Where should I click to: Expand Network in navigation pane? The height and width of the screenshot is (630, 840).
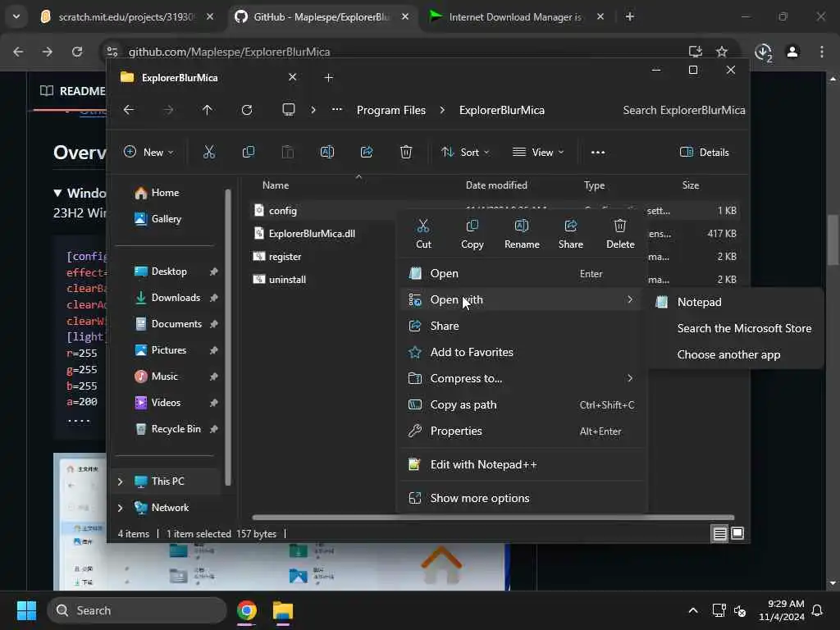pos(120,508)
